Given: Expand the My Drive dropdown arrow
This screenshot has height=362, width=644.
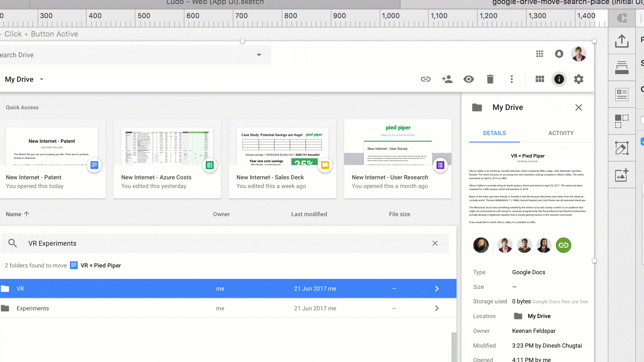Looking at the screenshot, I should coord(42,79).
